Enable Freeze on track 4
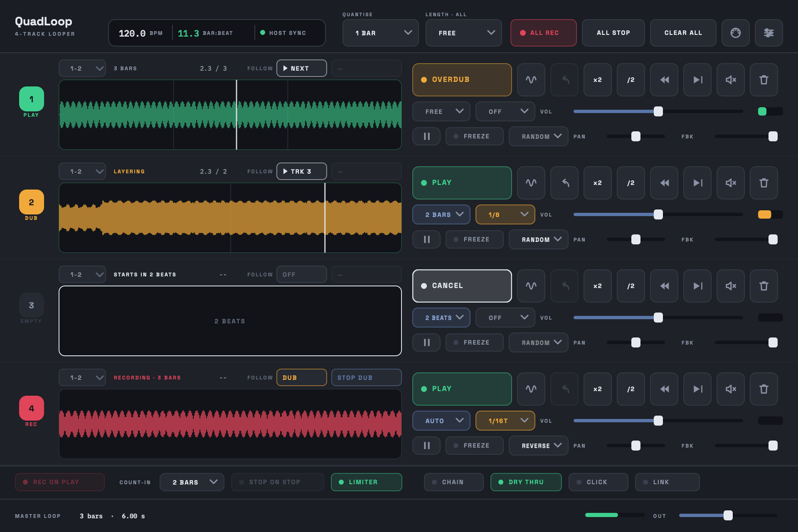 pos(474,446)
